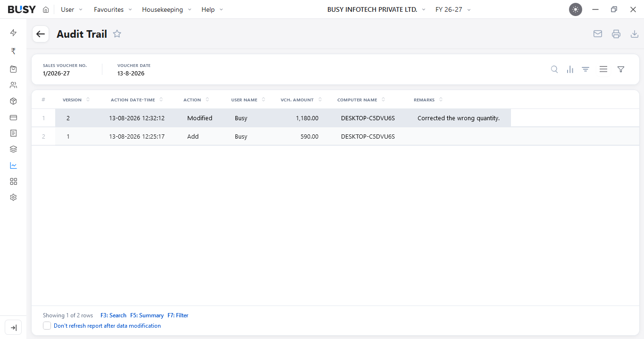Screen dimensions: 644x339
Task: Click timestamp 13-08-2026 12:32:12
Action: point(137,118)
